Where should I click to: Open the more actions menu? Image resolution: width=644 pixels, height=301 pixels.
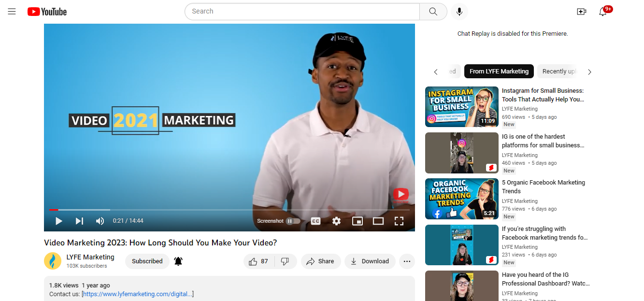click(407, 261)
